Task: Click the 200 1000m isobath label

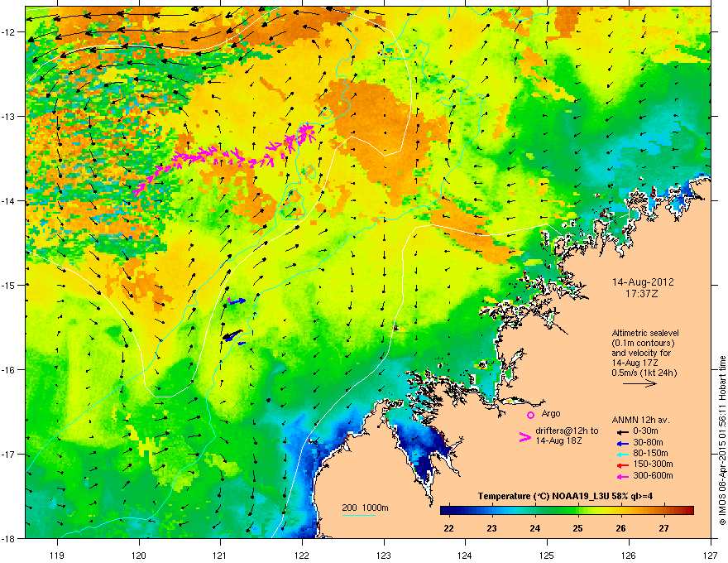Action: tap(365, 508)
